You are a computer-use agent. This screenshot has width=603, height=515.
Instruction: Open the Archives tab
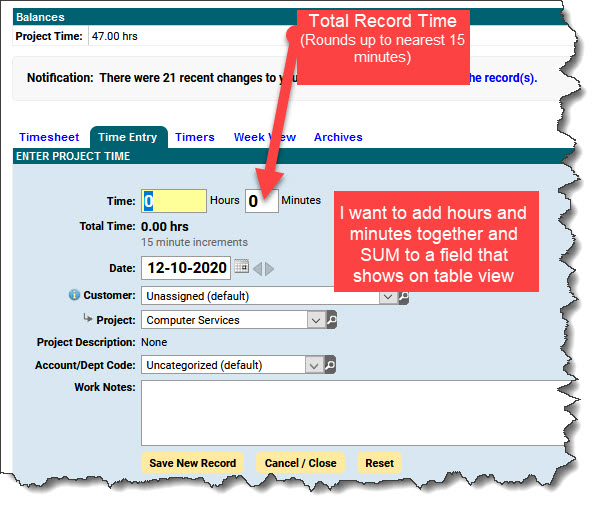click(338, 137)
